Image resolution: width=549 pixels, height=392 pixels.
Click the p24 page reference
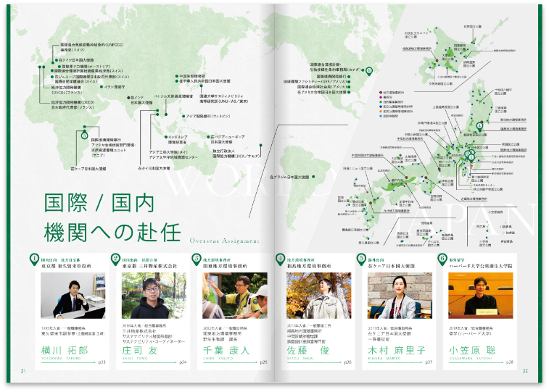tap(183, 362)
